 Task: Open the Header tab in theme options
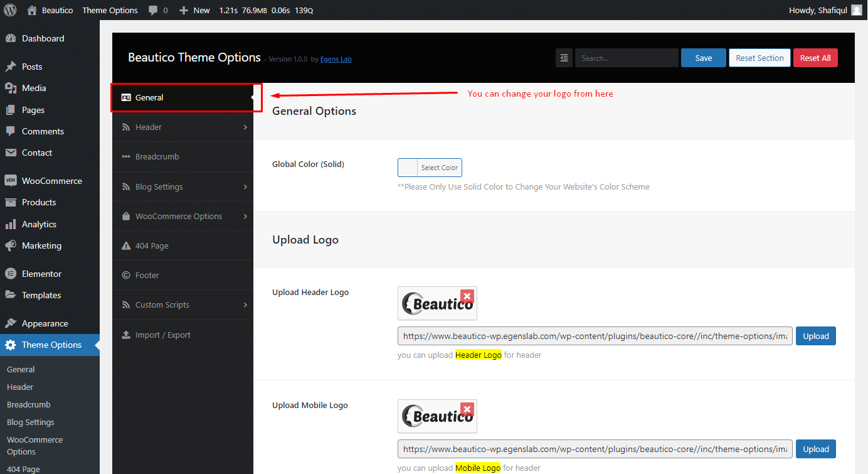[x=183, y=127]
